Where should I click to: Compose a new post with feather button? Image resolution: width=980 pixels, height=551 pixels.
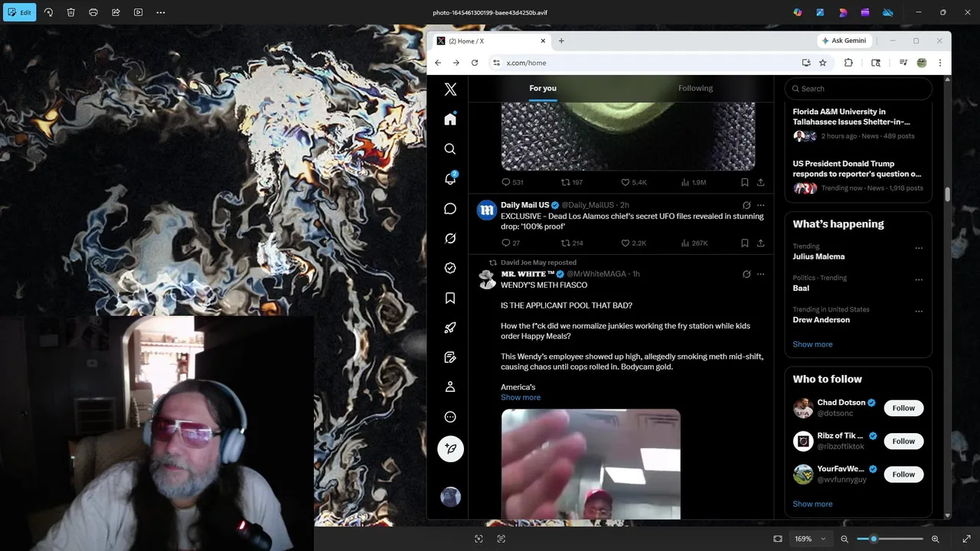450,448
